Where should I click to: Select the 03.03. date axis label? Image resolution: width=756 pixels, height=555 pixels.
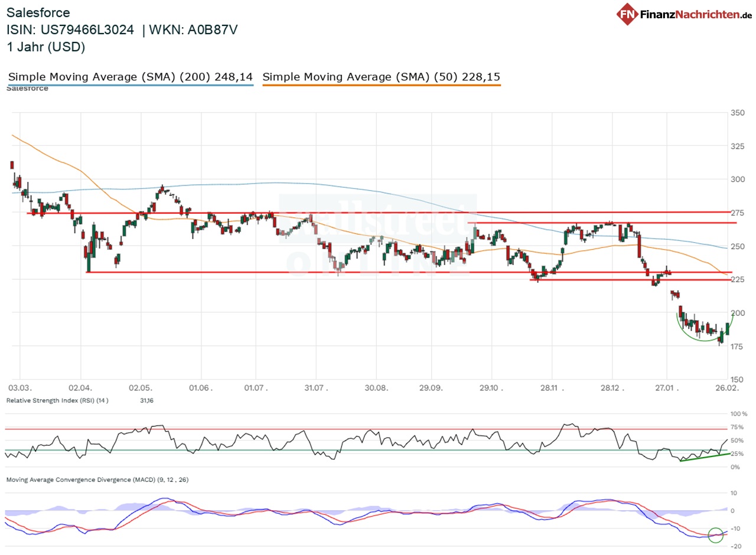click(19, 389)
